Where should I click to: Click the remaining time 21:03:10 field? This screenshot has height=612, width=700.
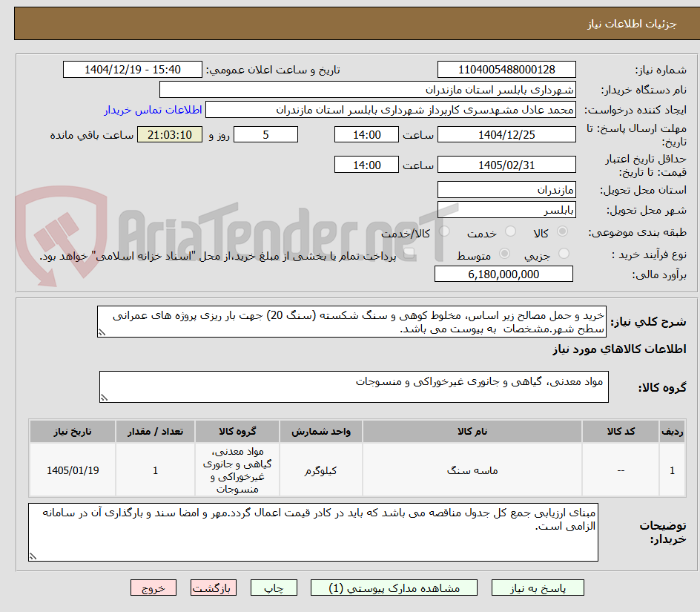point(170,134)
